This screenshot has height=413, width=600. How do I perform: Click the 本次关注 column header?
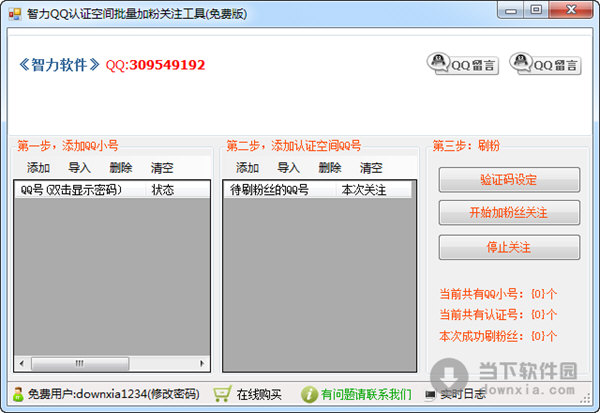(373, 190)
